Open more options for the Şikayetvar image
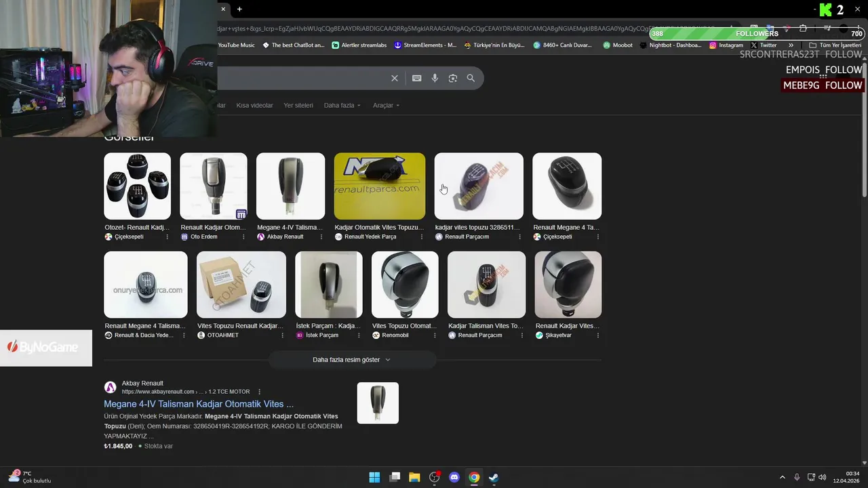Image resolution: width=868 pixels, height=488 pixels. coord(598,335)
